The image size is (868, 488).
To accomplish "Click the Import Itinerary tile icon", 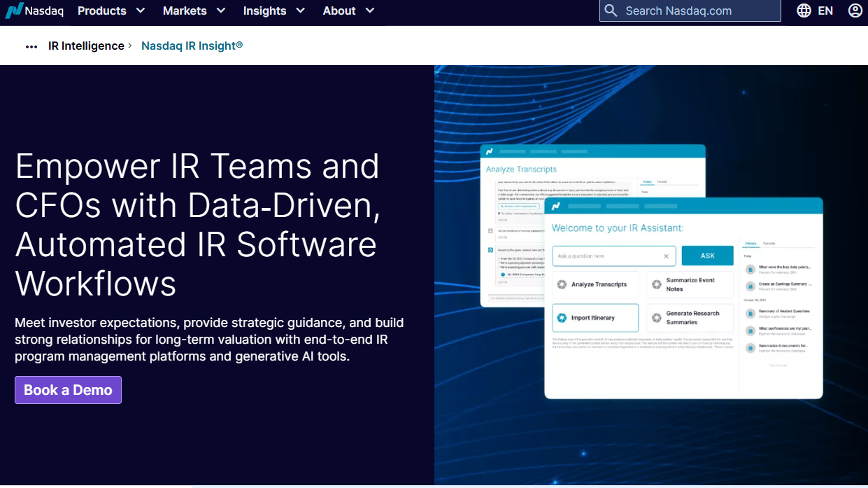I will 562,318.
